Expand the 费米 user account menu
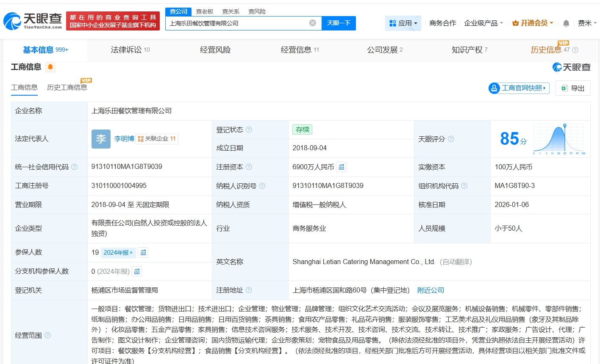 pyautogui.click(x=587, y=23)
